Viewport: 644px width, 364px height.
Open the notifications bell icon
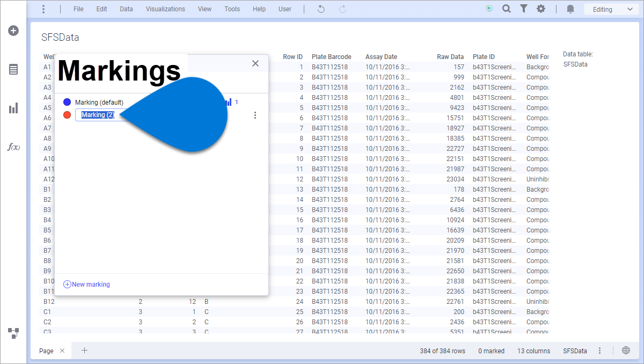(570, 9)
